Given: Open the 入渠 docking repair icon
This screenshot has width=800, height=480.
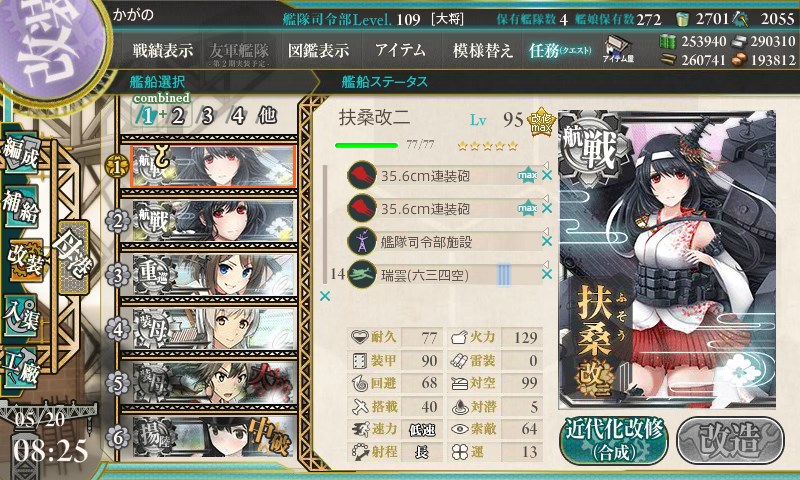Looking at the screenshot, I should (x=20, y=316).
